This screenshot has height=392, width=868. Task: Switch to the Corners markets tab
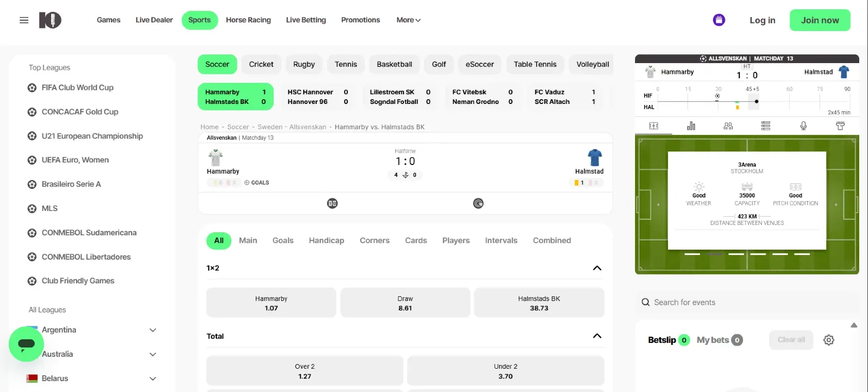pos(375,240)
